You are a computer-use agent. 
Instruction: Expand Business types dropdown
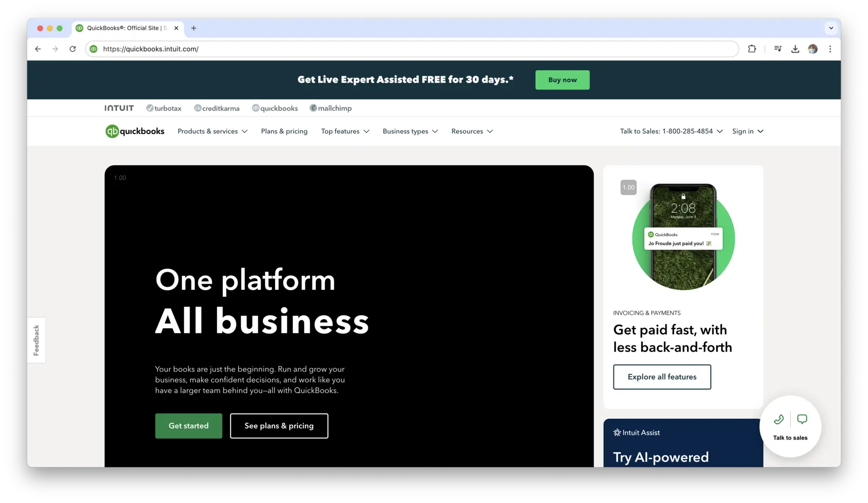pyautogui.click(x=410, y=131)
